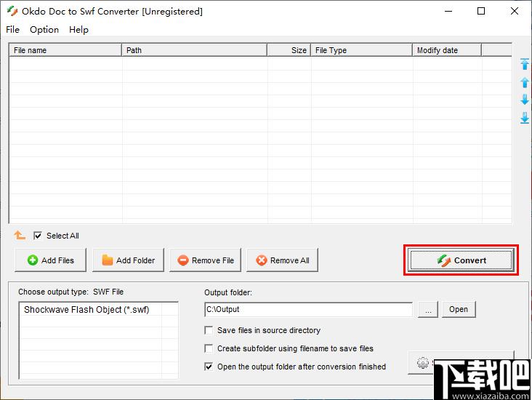The width and height of the screenshot is (532, 400).
Task: Browse output folder with the ... button
Action: click(428, 309)
